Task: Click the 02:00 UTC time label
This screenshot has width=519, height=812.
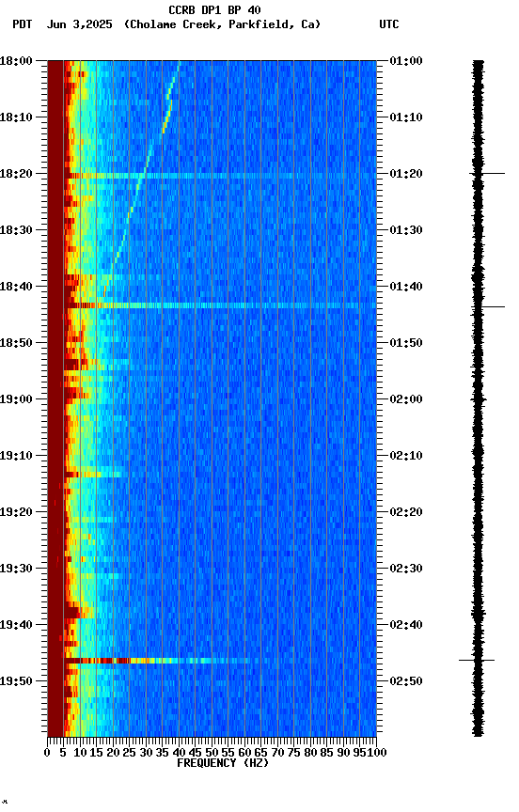Action: click(x=406, y=399)
